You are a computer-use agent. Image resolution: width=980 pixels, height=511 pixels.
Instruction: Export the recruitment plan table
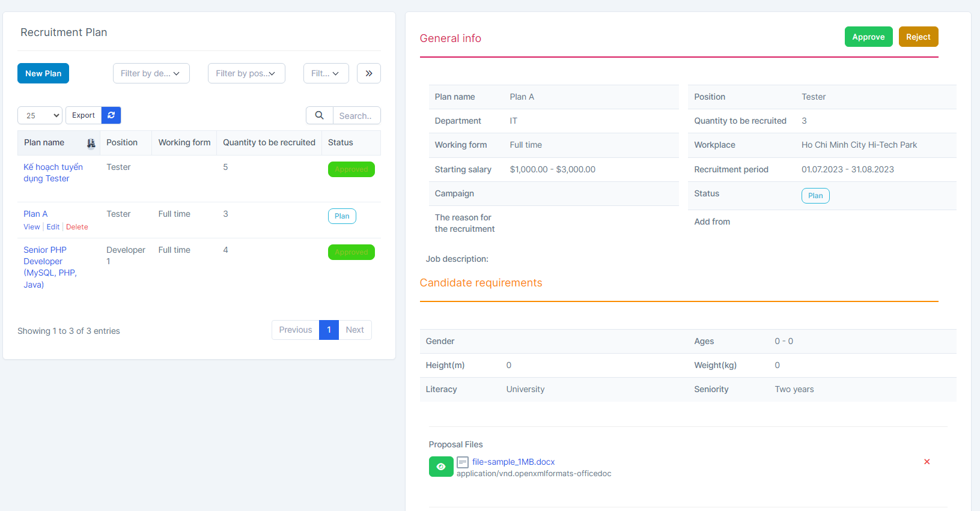[x=84, y=115]
